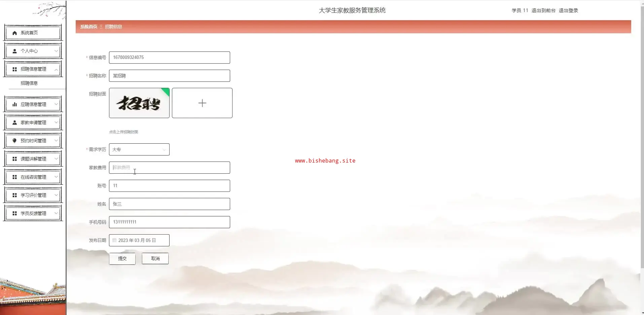Screen dimensions: 644x315
Task: Click the 姓名 field containing 张三
Action: coord(170,204)
